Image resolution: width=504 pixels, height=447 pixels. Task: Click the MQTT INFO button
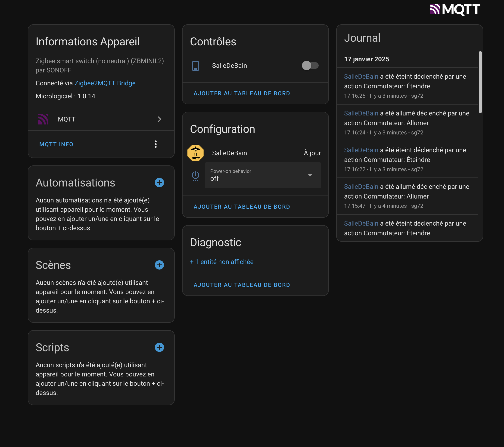click(56, 144)
